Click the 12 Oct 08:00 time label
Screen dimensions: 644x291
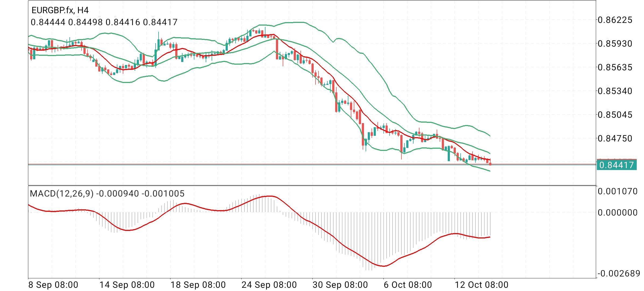(481, 285)
